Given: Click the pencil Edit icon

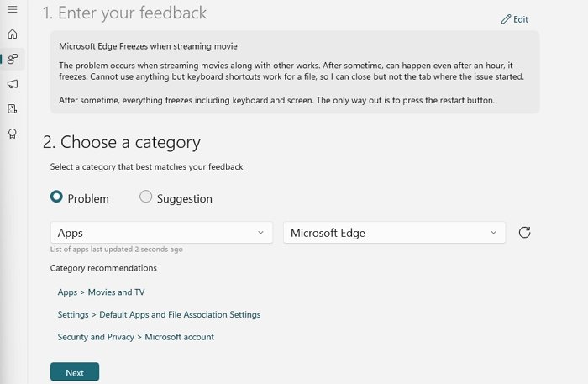Looking at the screenshot, I should click(506, 19).
